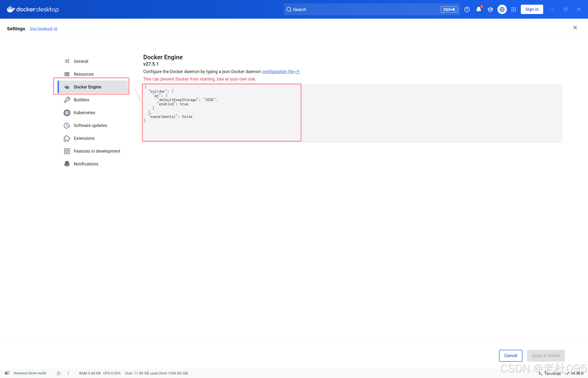The height and width of the screenshot is (378, 588).
Task: Open the three-dot menu in status bar
Action: click(68, 373)
